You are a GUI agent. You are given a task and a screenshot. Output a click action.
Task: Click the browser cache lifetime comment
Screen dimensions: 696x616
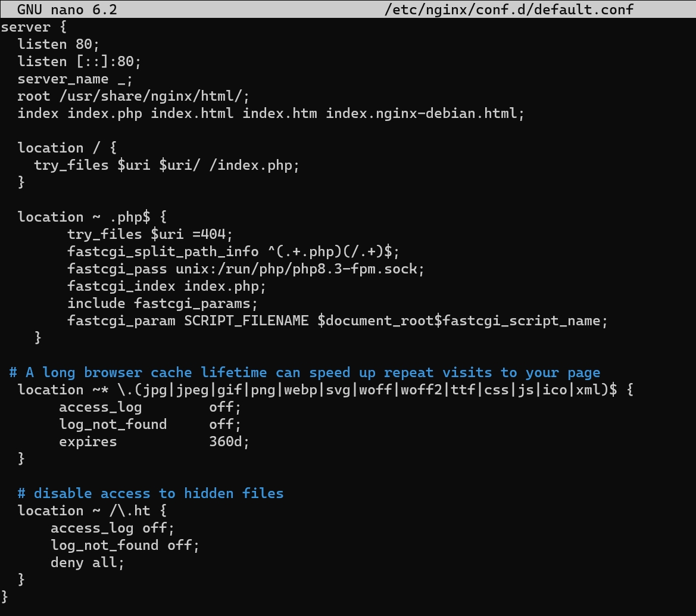pos(304,372)
